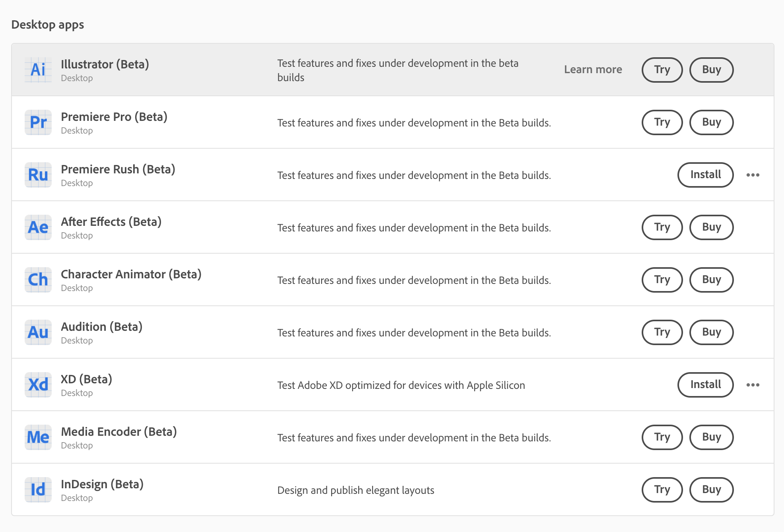Open more options for Premiere Rush (Beta)
Screen dimensions: 784x532
tap(753, 175)
